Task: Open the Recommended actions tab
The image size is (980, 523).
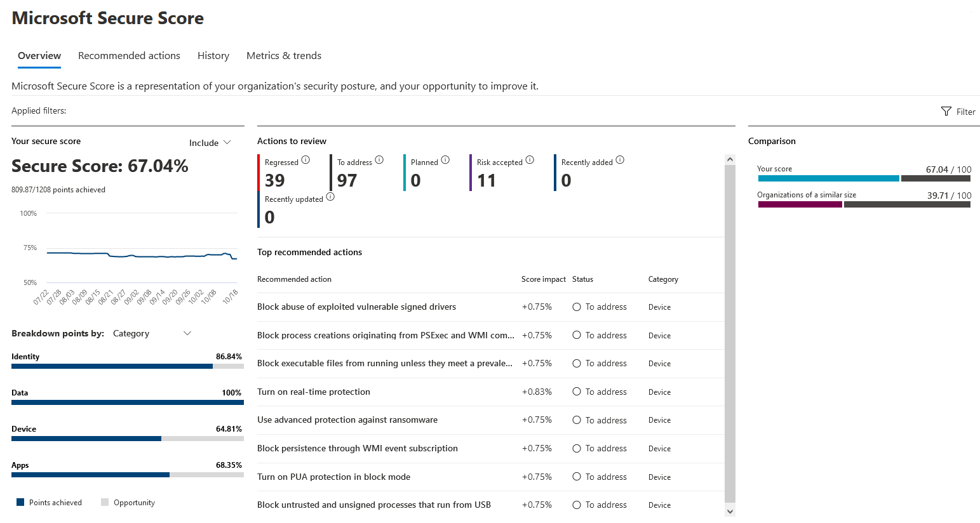Action: 129,56
